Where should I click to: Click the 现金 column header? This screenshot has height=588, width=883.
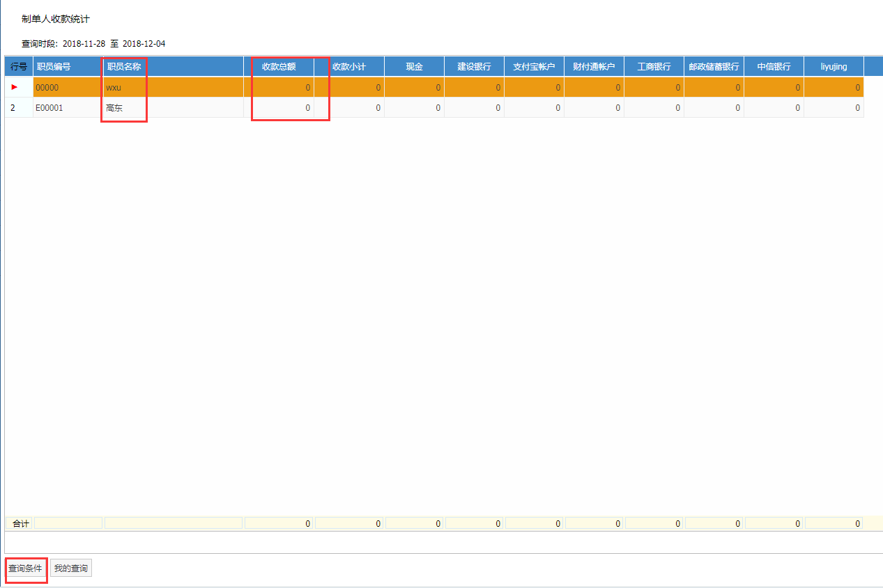pos(414,67)
